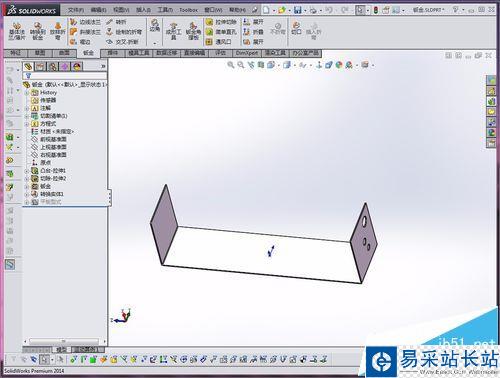500x378 pixels.
Task: Select the 交叉-折断 (Cross-Break) tool
Action: 122,42
